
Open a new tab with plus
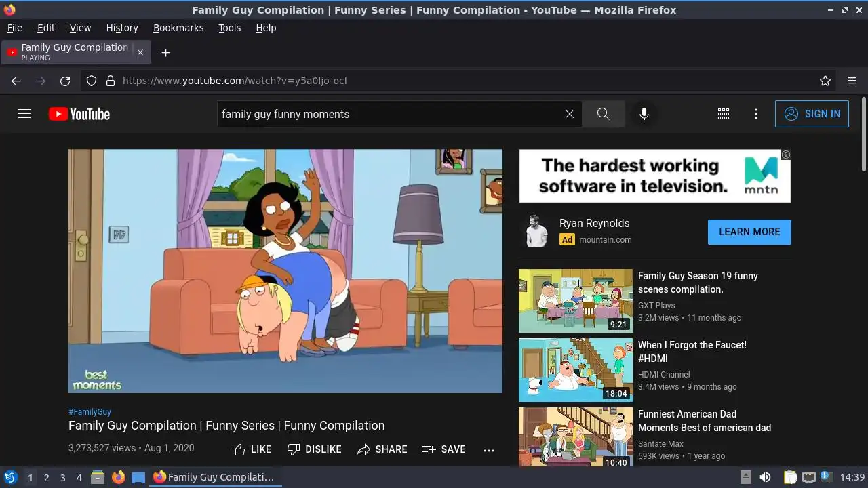coord(165,52)
